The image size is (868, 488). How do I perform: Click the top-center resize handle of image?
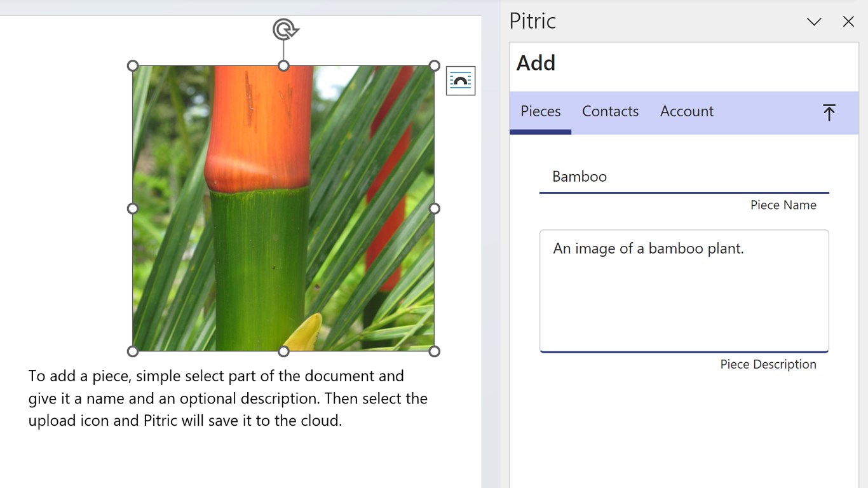(x=284, y=65)
